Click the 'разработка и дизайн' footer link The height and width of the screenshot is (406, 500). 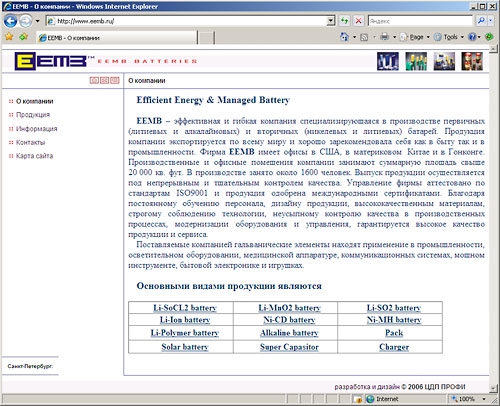coord(367,387)
